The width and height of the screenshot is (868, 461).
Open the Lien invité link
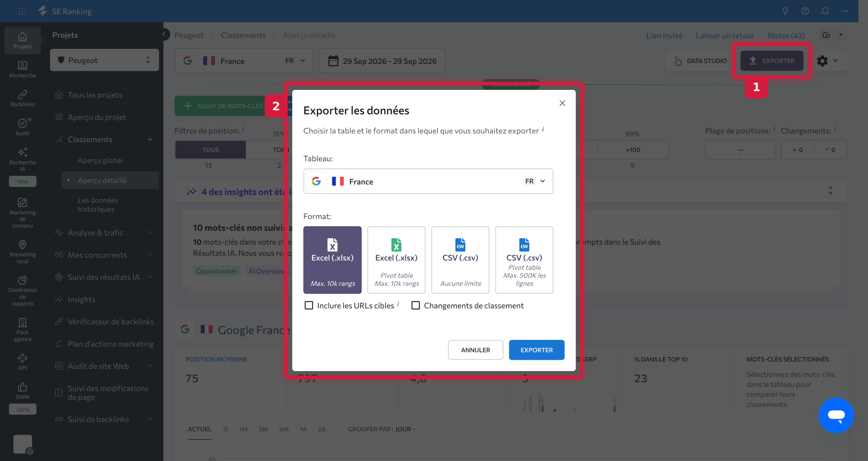tap(664, 35)
